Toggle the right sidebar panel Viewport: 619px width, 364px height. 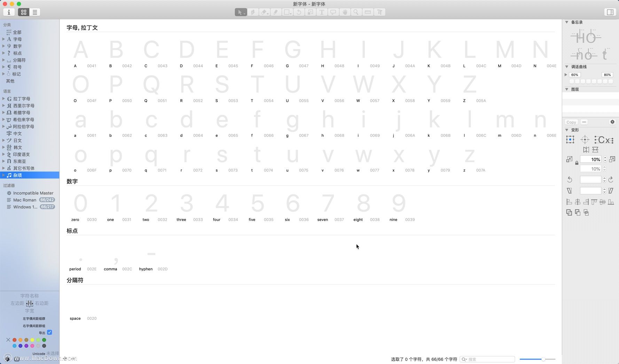610,12
